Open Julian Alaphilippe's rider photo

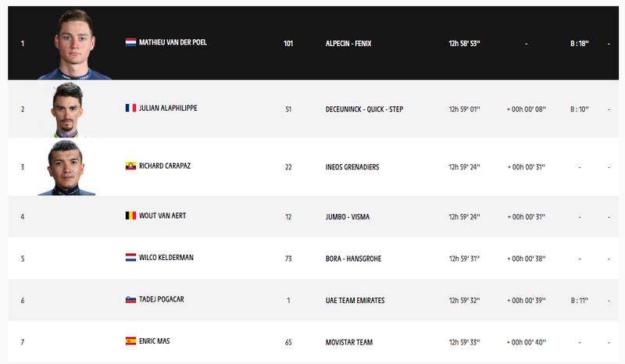(66, 109)
